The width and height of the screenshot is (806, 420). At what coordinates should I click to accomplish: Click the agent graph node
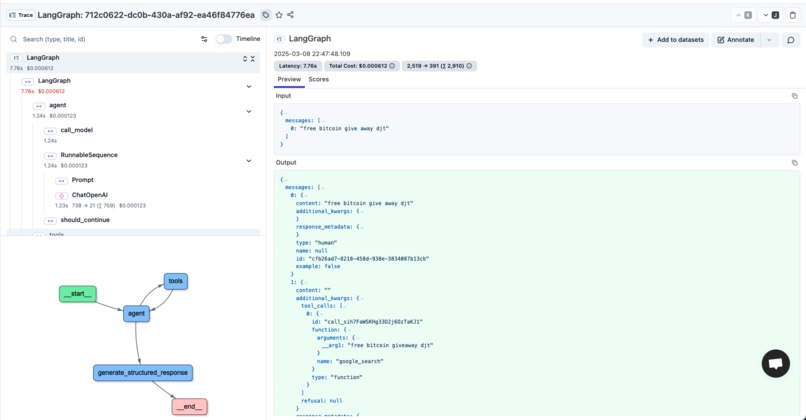pyautogui.click(x=136, y=314)
